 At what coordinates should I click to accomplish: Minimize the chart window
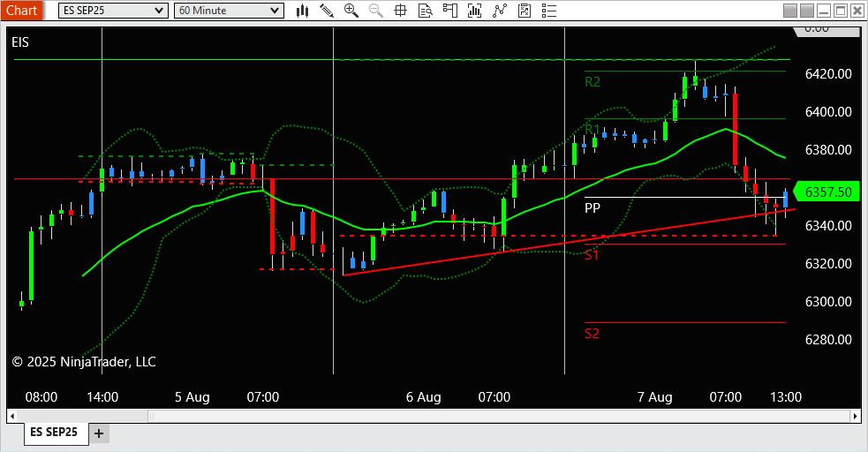tap(824, 11)
